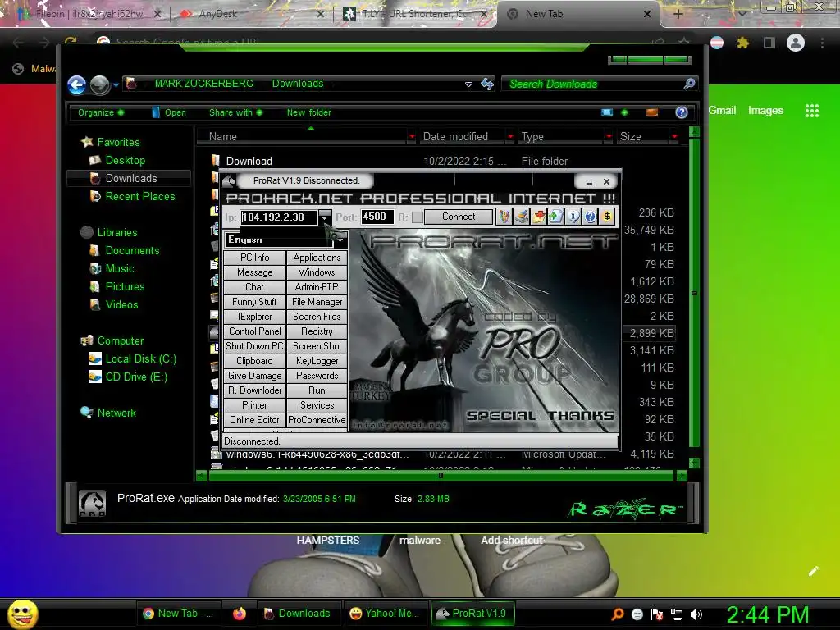This screenshot has height=630, width=840.
Task: Click the customize Chrome pencil icon
Action: 813,571
